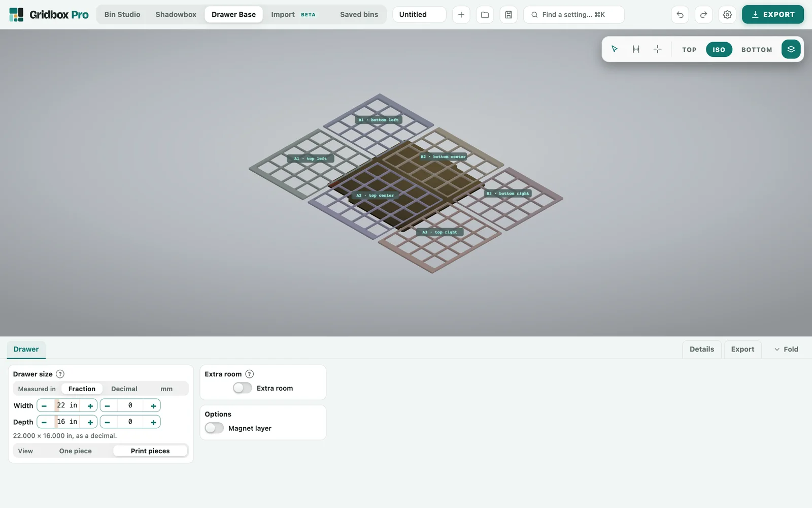Click the EXPORT button

click(773, 15)
